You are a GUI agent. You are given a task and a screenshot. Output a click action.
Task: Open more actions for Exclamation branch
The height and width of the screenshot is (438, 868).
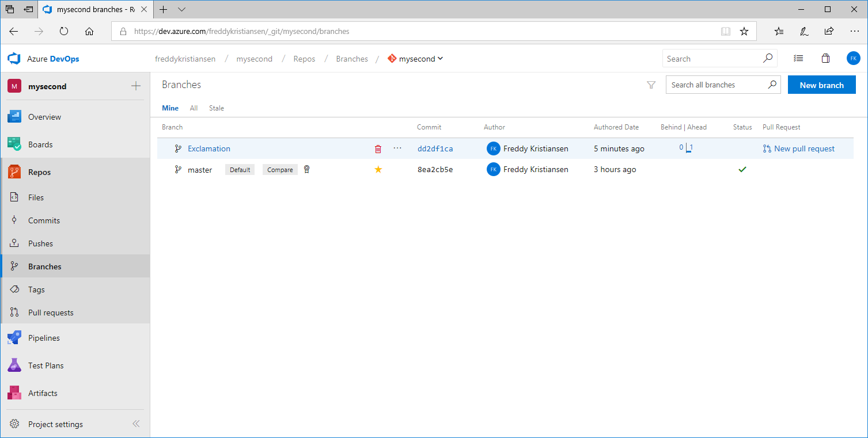click(x=397, y=148)
